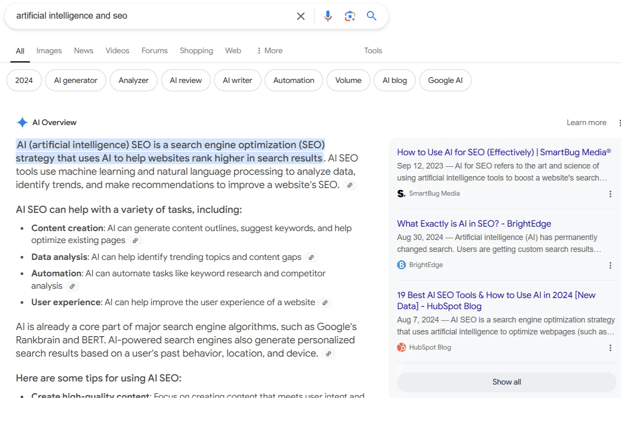Click the 'AI Overview' heading text
The width and height of the screenshot is (621, 436).
point(54,123)
